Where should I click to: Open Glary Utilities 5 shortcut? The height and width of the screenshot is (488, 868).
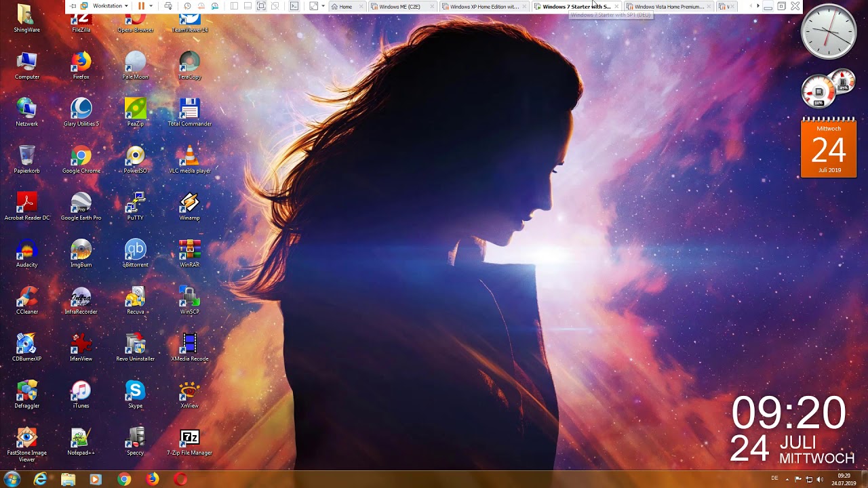coord(81,113)
